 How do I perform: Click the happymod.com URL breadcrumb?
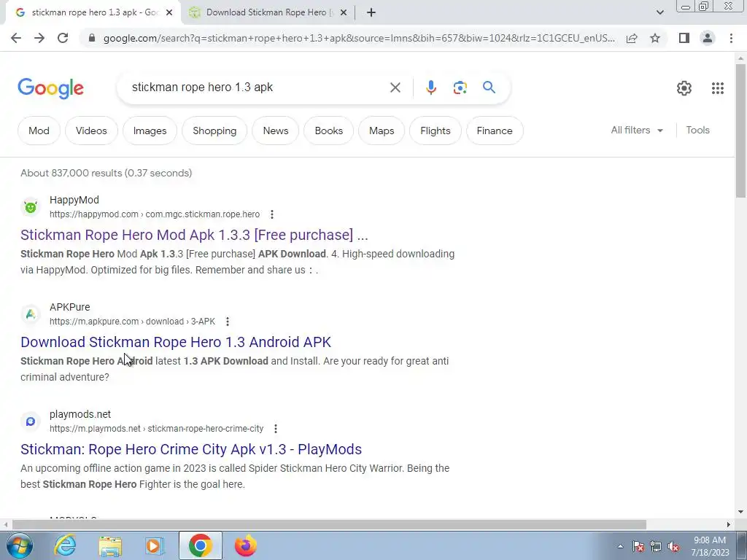155,214
